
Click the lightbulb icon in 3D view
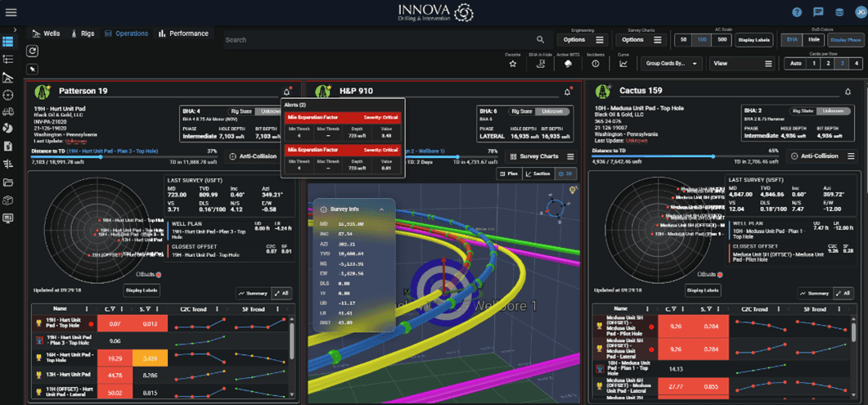(x=574, y=191)
